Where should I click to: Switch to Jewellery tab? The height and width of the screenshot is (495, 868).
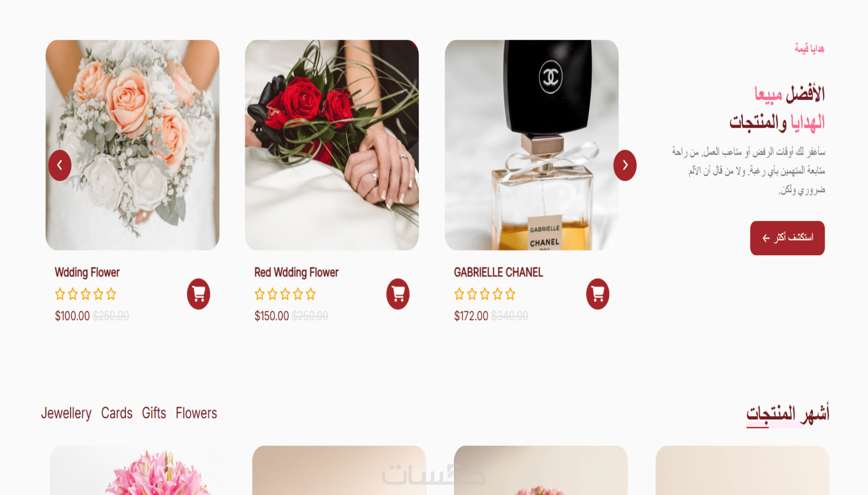pos(66,413)
